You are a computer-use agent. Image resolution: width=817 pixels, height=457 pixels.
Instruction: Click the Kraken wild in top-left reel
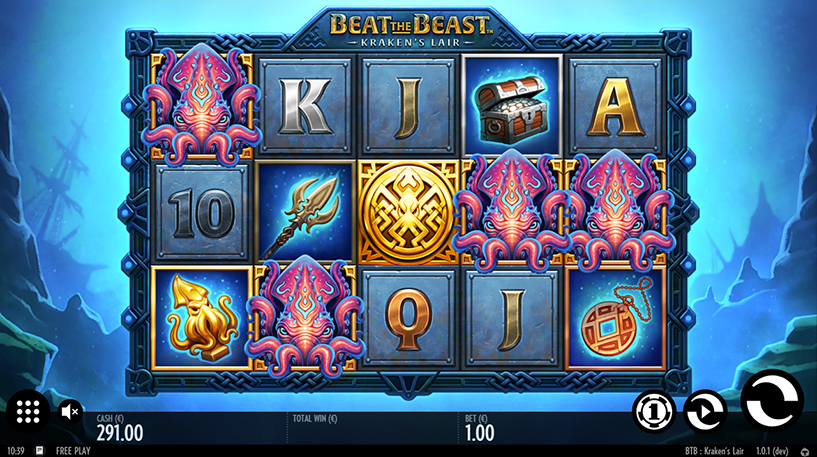(202, 104)
